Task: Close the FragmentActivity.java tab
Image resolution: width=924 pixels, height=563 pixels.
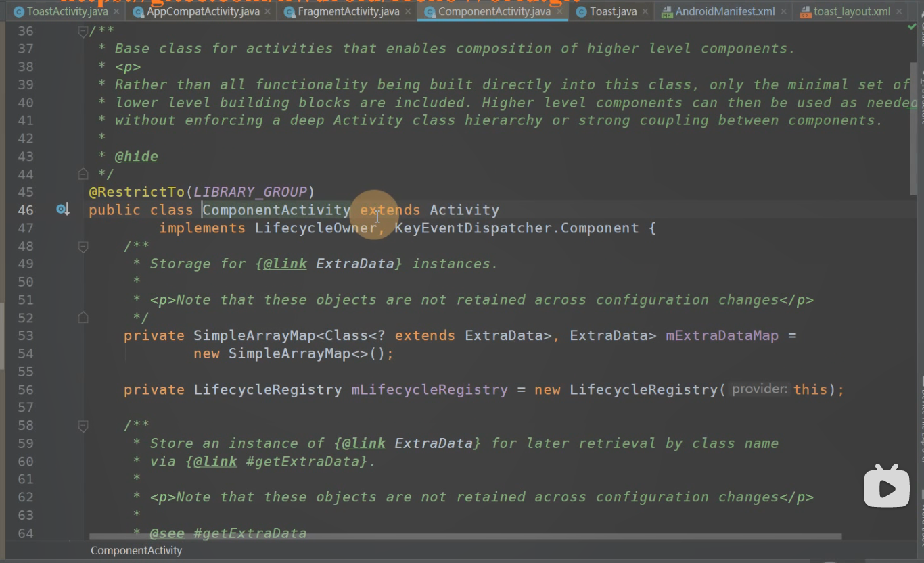Action: pos(407,11)
